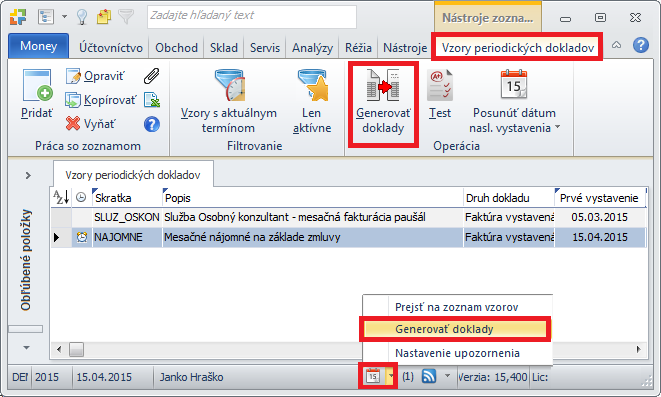Toggle the Len aktívne filter
This screenshot has height=397, width=661.
pyautogui.click(x=312, y=102)
